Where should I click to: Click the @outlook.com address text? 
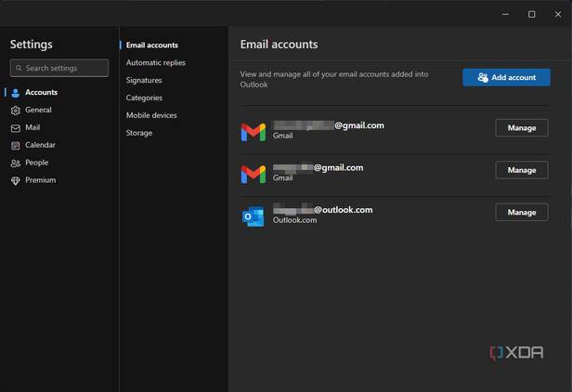[323, 210]
